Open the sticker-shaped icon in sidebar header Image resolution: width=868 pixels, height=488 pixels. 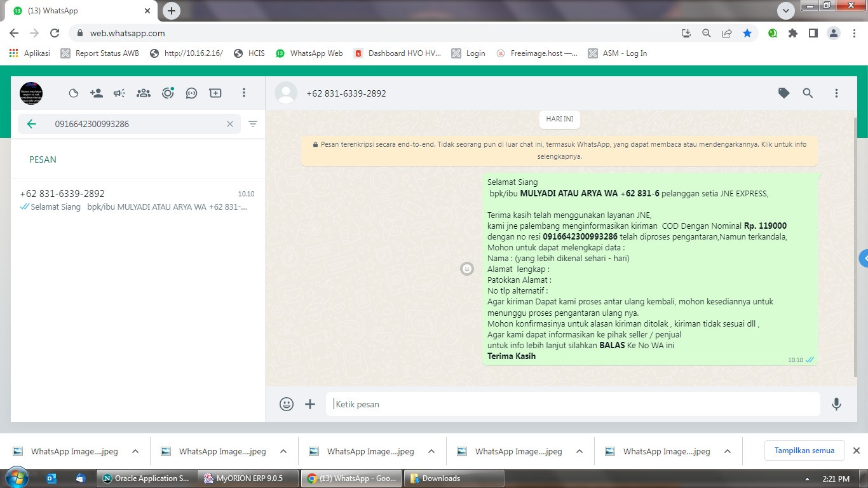pyautogui.click(x=74, y=93)
